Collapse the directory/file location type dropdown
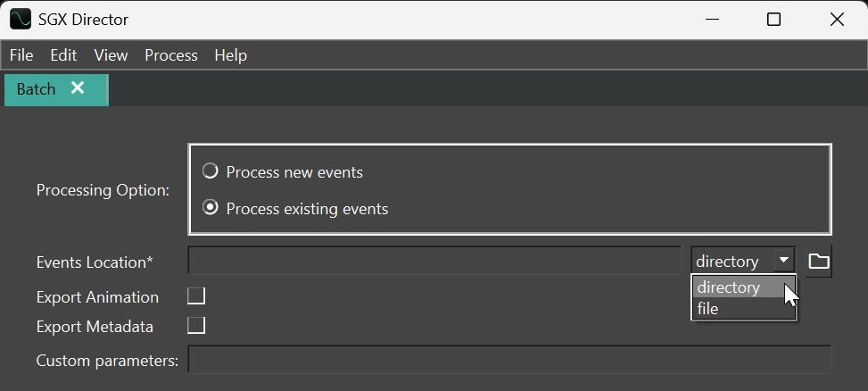The image size is (868, 391). [x=783, y=261]
